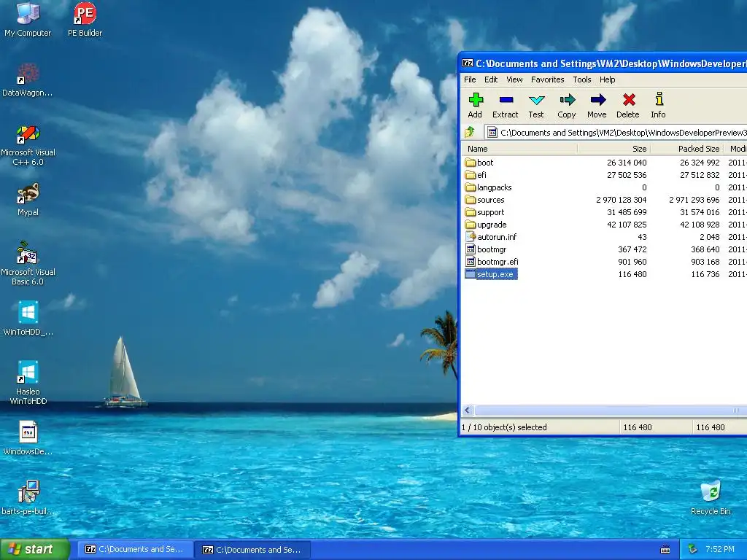Screen dimensions: 747x560
Task: Click the 7-Zip address path field
Action: coord(616,133)
